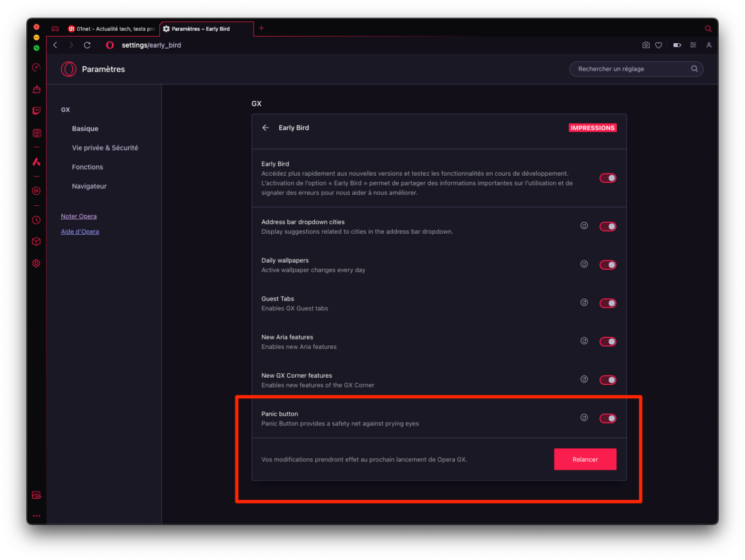
Task: Reload the current page
Action: coord(87,45)
